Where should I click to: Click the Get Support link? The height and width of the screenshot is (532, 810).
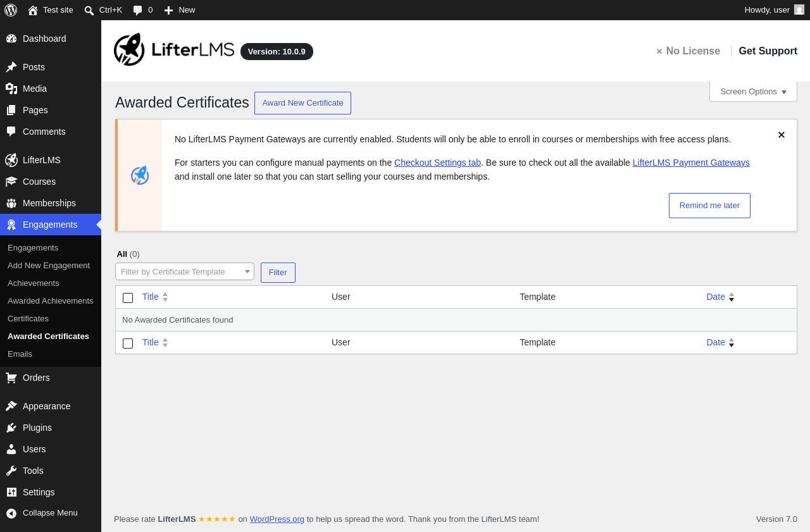(x=768, y=51)
